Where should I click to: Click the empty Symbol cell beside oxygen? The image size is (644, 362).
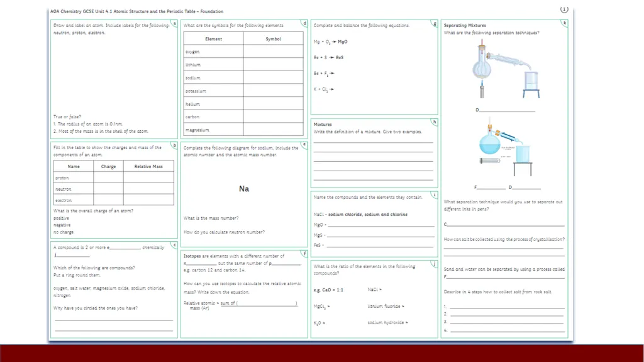(273, 52)
